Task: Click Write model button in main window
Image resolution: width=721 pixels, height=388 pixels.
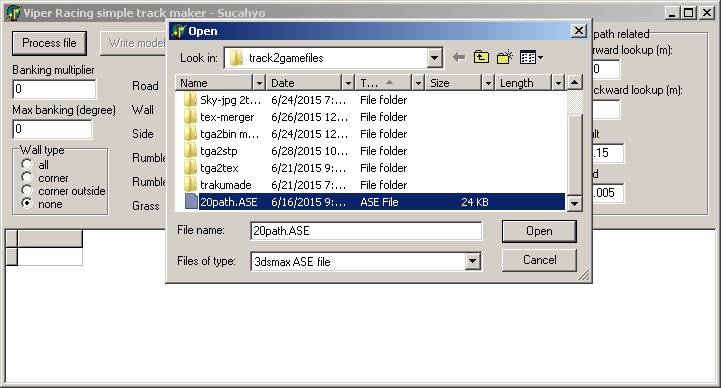Action: [x=133, y=43]
